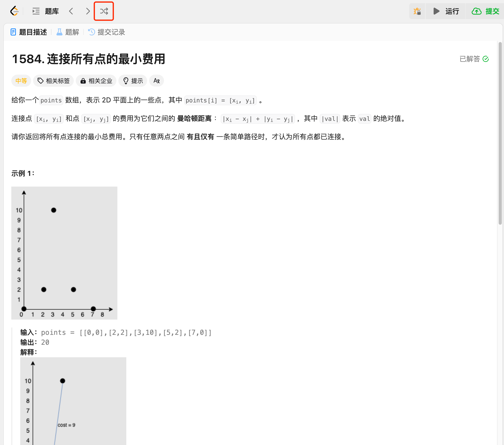The height and width of the screenshot is (445, 504).
Task: Go to previous problem arrow
Action: coord(71,11)
